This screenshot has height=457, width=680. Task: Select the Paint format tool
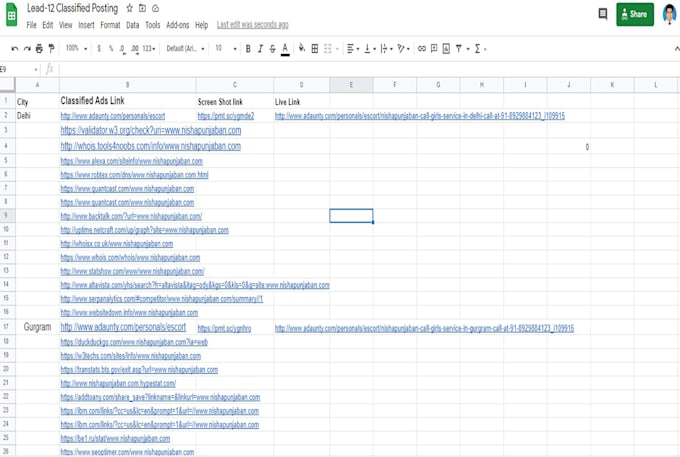pos(52,49)
